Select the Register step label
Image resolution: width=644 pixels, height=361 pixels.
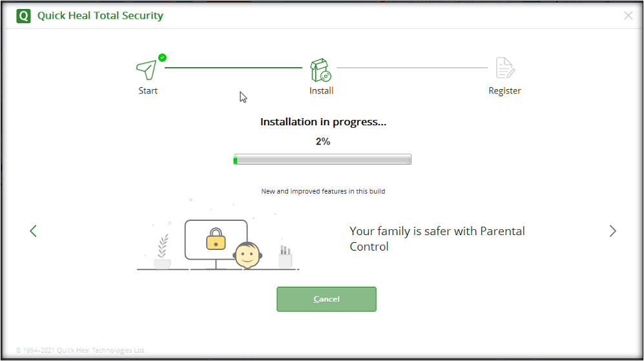coord(504,91)
